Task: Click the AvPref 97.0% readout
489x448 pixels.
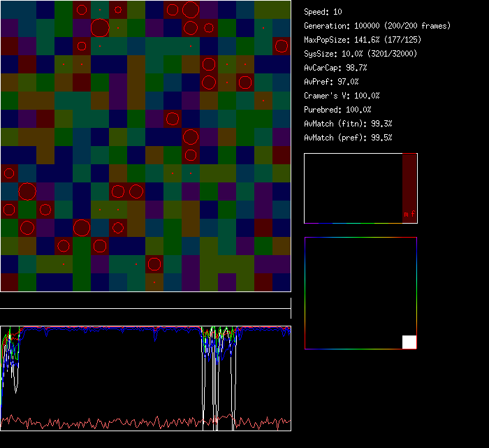Action: point(332,82)
